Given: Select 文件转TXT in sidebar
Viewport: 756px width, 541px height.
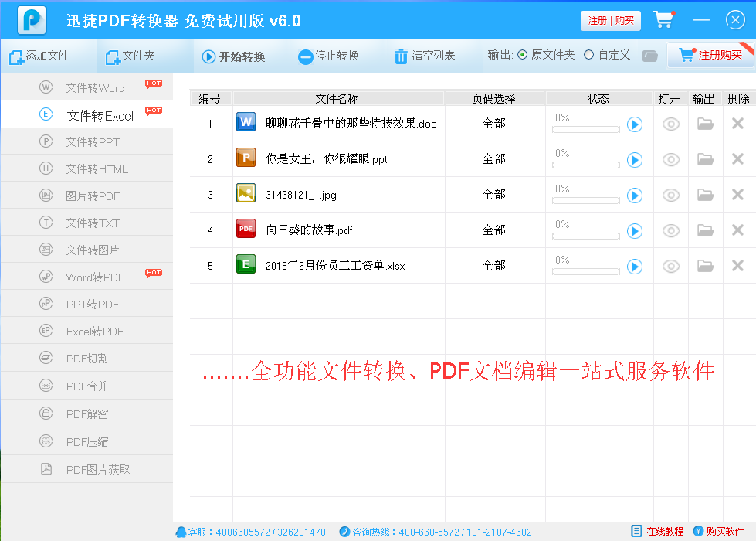Looking at the screenshot, I should (x=86, y=223).
